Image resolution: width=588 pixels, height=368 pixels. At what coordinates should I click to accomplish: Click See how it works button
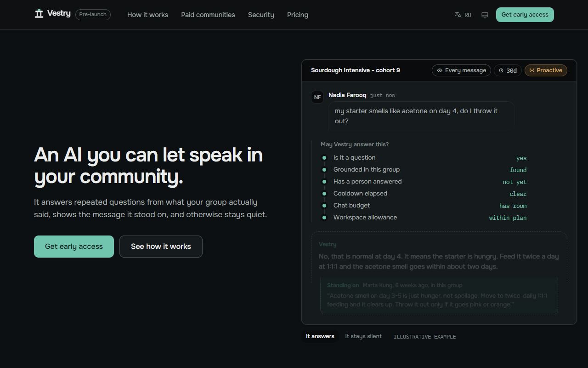pos(161,247)
